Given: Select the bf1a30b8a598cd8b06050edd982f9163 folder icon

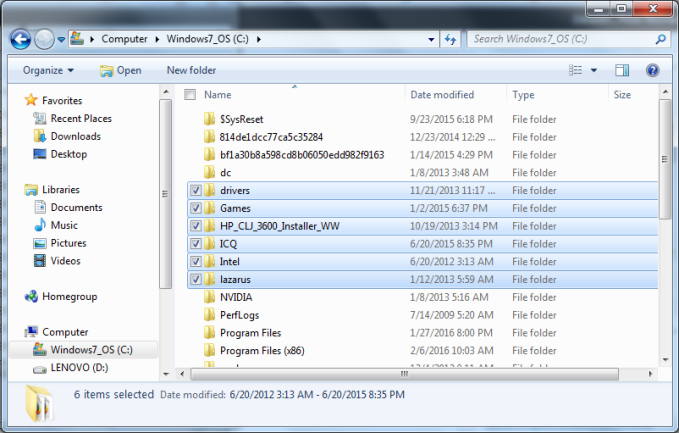Looking at the screenshot, I should point(210,154).
